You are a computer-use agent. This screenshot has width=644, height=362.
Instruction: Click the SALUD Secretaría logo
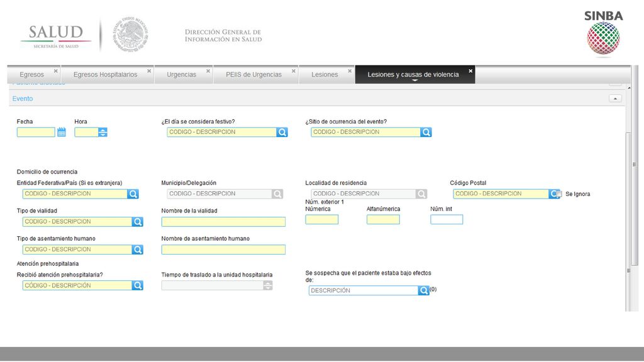[56, 36]
